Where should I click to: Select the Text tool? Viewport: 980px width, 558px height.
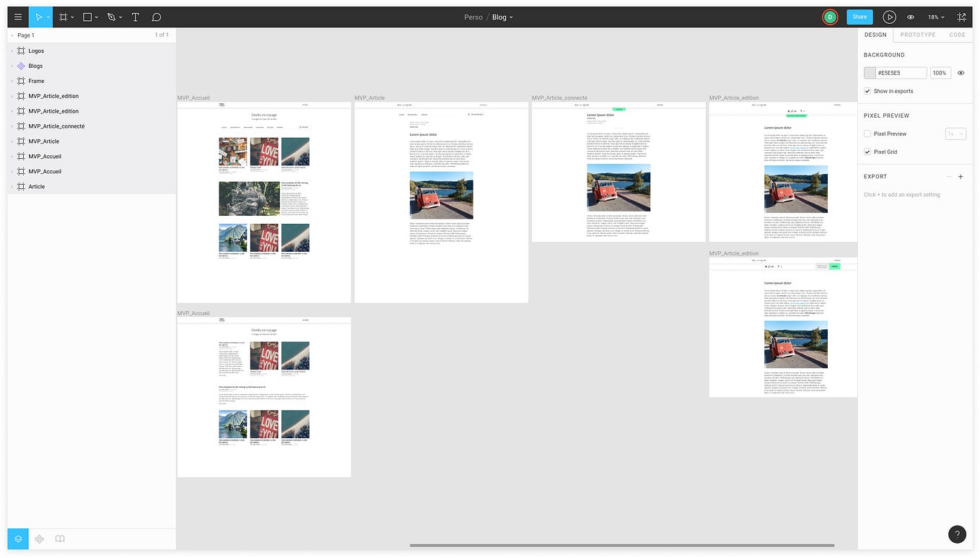[134, 17]
